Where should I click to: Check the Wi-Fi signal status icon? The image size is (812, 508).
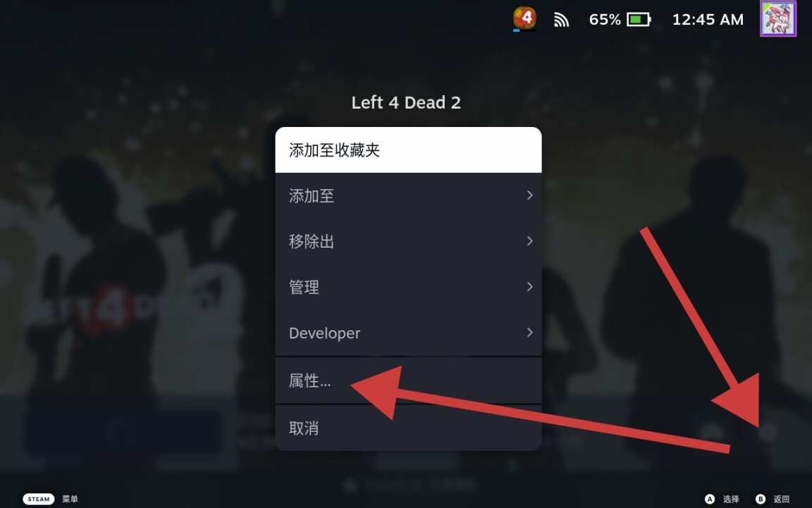(561, 20)
